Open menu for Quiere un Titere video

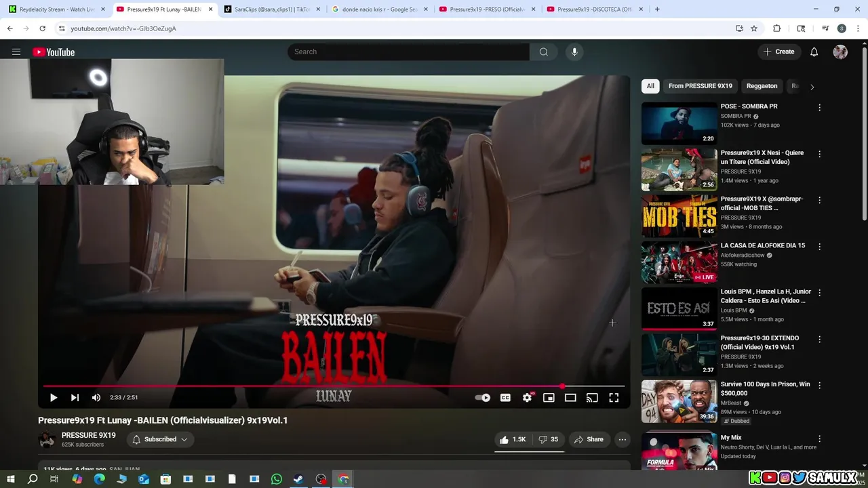(x=819, y=154)
